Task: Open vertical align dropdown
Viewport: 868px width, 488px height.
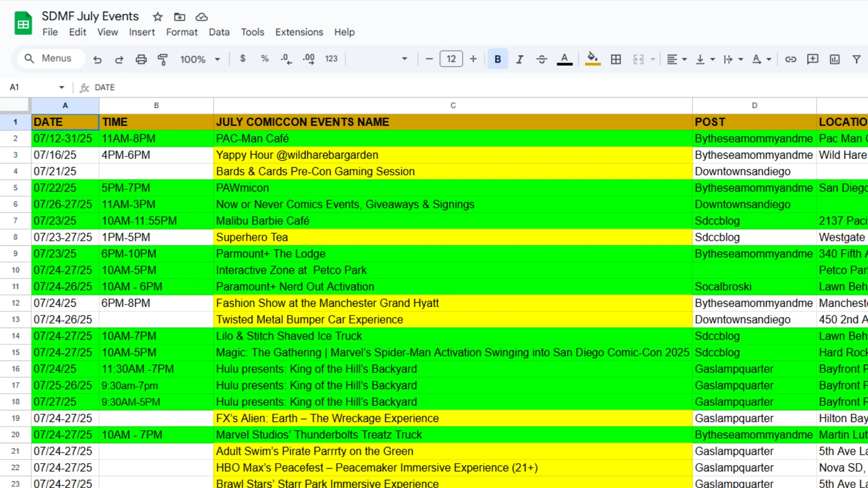Action: 705,59
